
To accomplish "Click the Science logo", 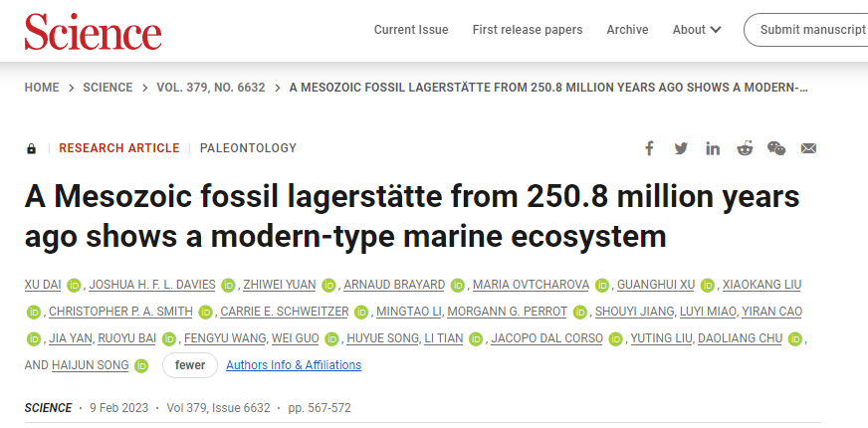I will pos(93,31).
